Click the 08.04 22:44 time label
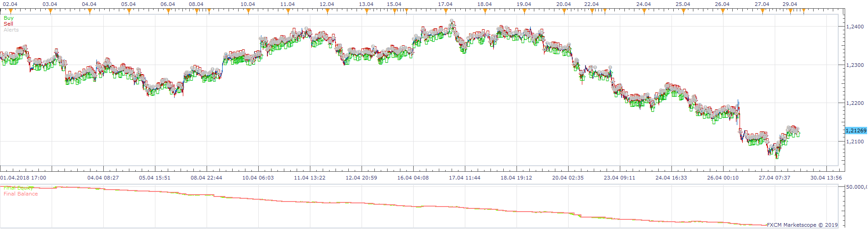 (x=207, y=178)
